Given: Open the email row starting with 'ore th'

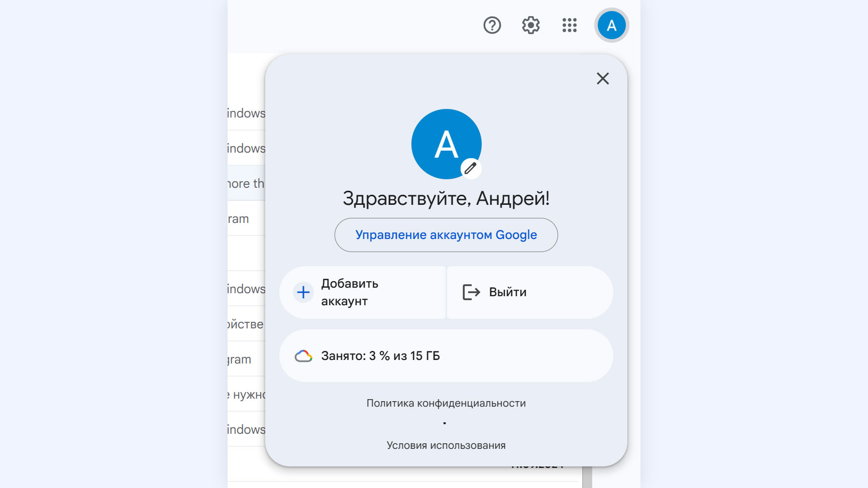Looking at the screenshot, I should [x=246, y=183].
